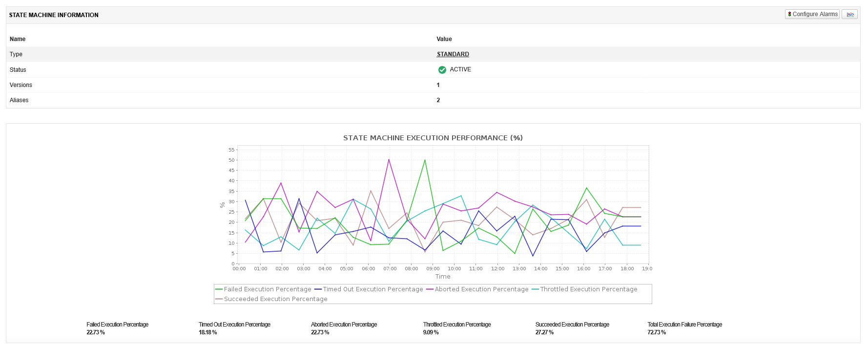Click the Versions value 1

tap(438, 85)
